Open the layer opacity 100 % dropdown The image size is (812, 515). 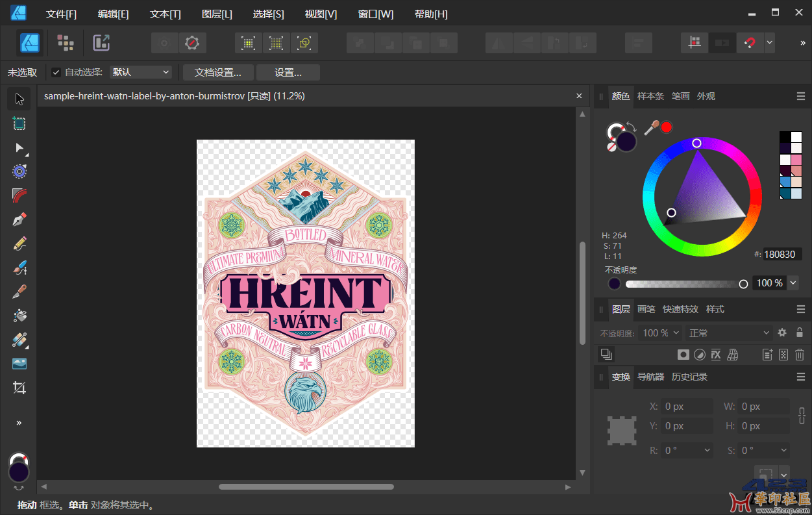[x=661, y=333]
